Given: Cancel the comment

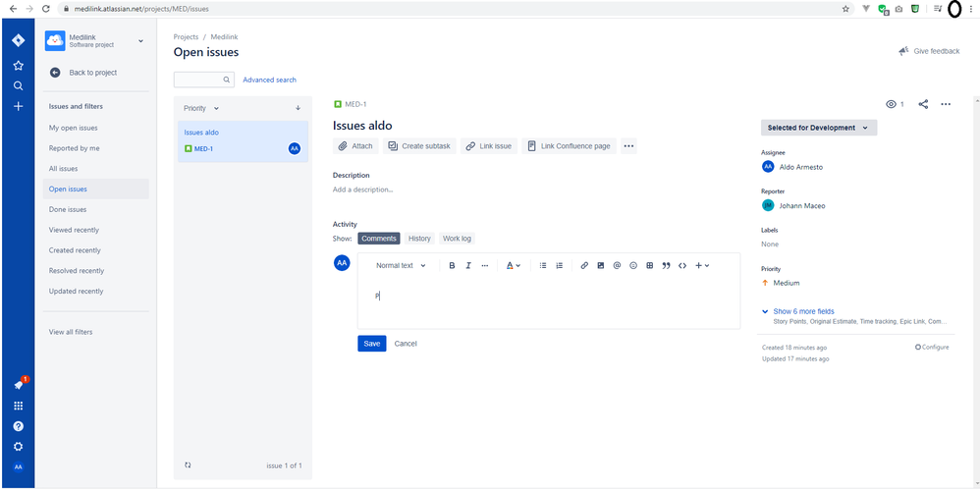Looking at the screenshot, I should [x=406, y=344].
